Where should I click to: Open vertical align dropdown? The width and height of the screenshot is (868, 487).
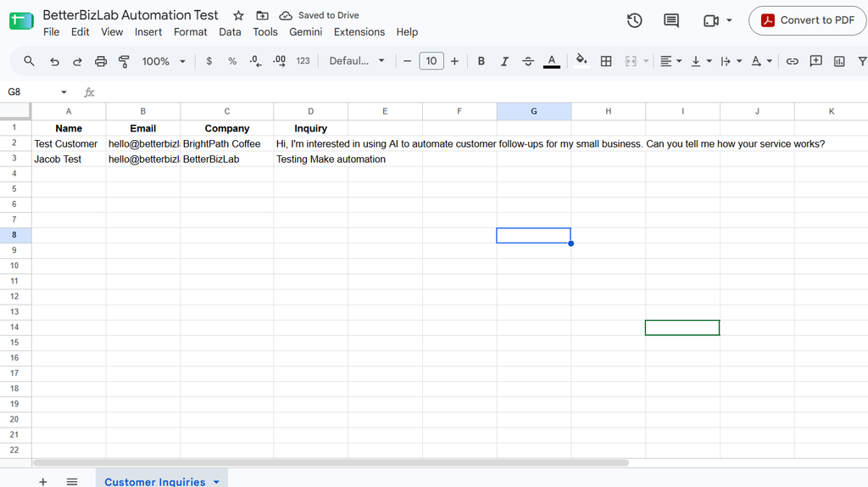pyautogui.click(x=700, y=61)
